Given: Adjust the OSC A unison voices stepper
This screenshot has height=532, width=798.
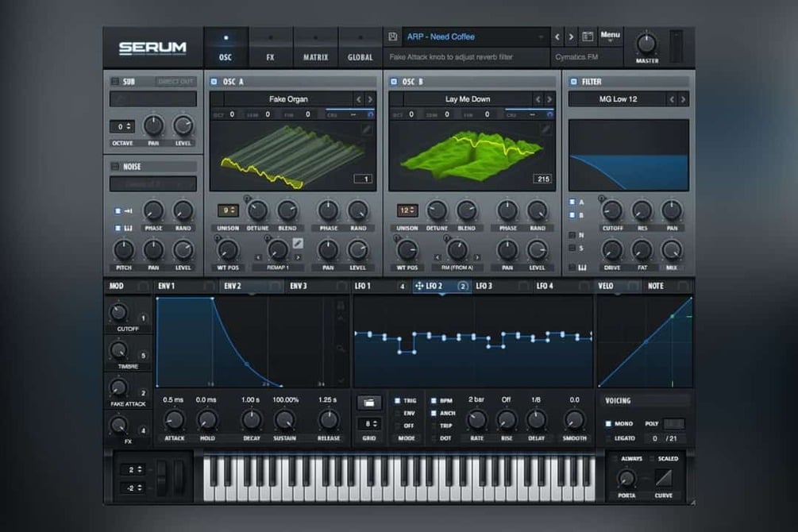Looking at the screenshot, I should click(x=228, y=210).
